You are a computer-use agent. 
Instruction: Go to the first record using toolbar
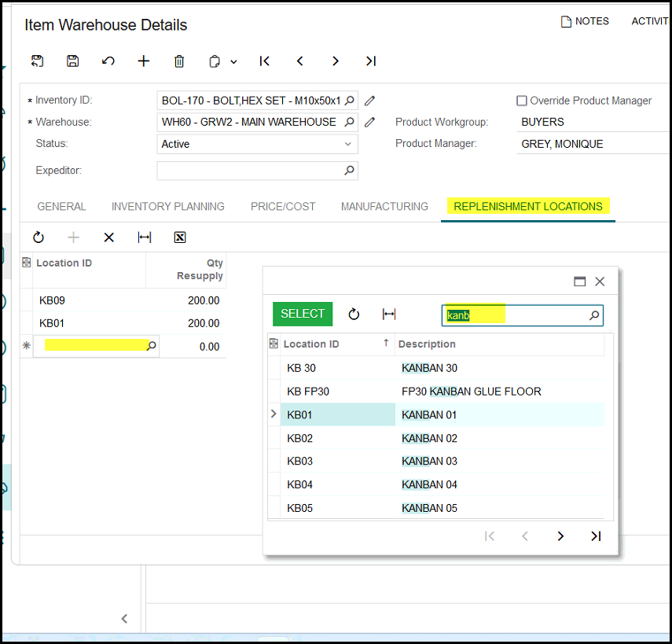pyautogui.click(x=265, y=61)
